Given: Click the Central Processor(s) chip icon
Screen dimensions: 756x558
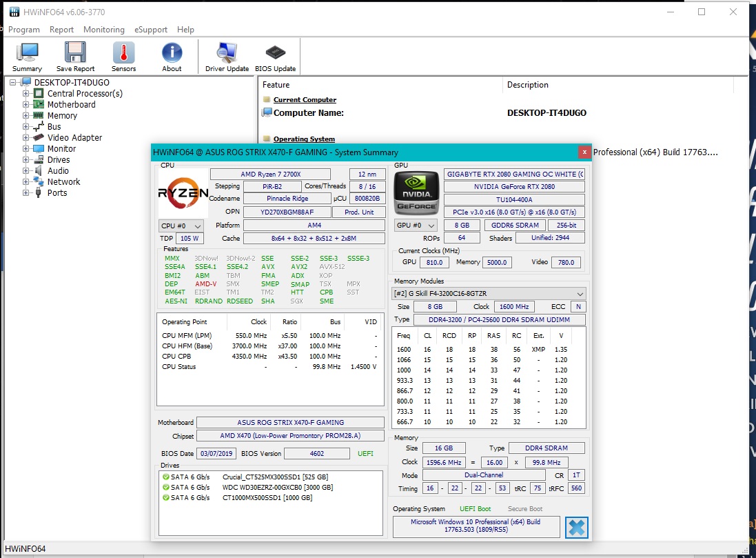Looking at the screenshot, I should tap(39, 93).
